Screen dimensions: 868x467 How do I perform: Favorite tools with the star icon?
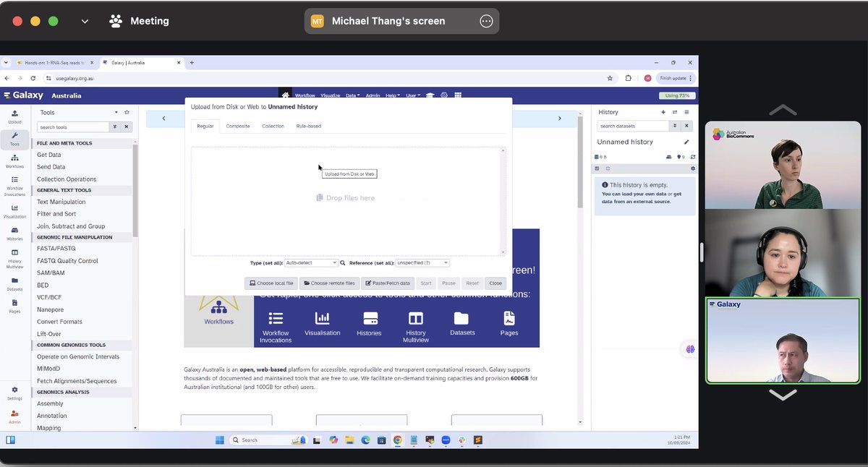[x=127, y=112]
